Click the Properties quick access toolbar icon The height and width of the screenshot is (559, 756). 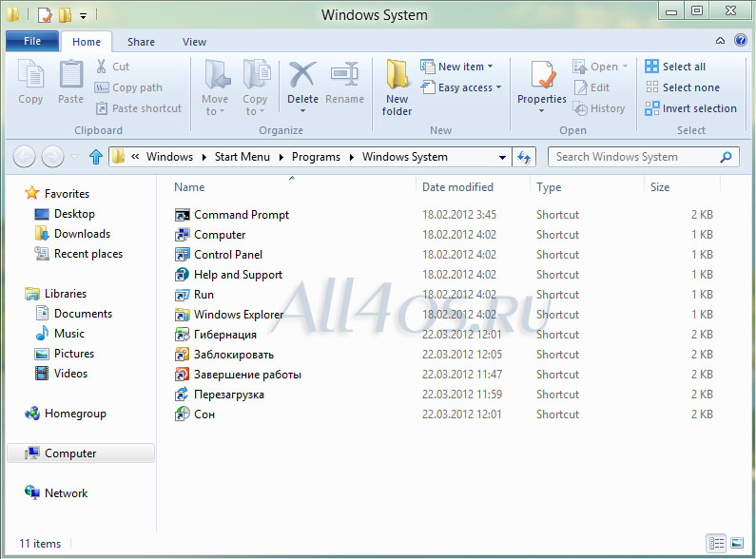45,15
